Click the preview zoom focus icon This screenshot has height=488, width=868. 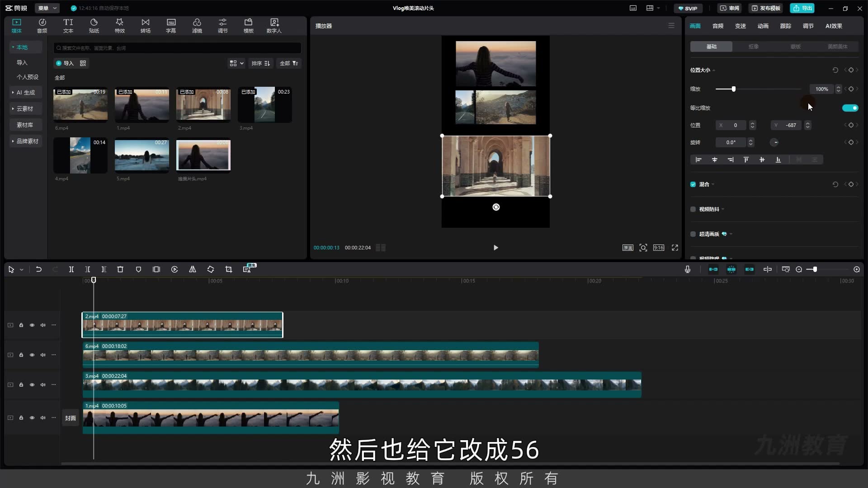(x=643, y=248)
